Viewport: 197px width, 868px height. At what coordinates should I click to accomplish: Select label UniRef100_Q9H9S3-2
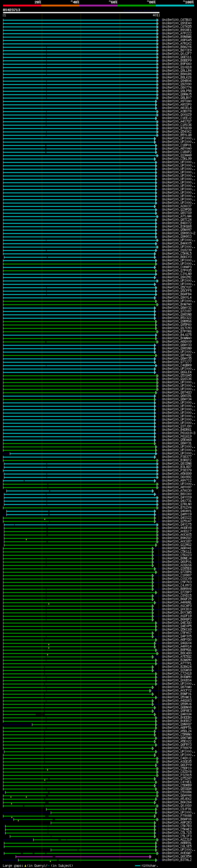(179, 233)
